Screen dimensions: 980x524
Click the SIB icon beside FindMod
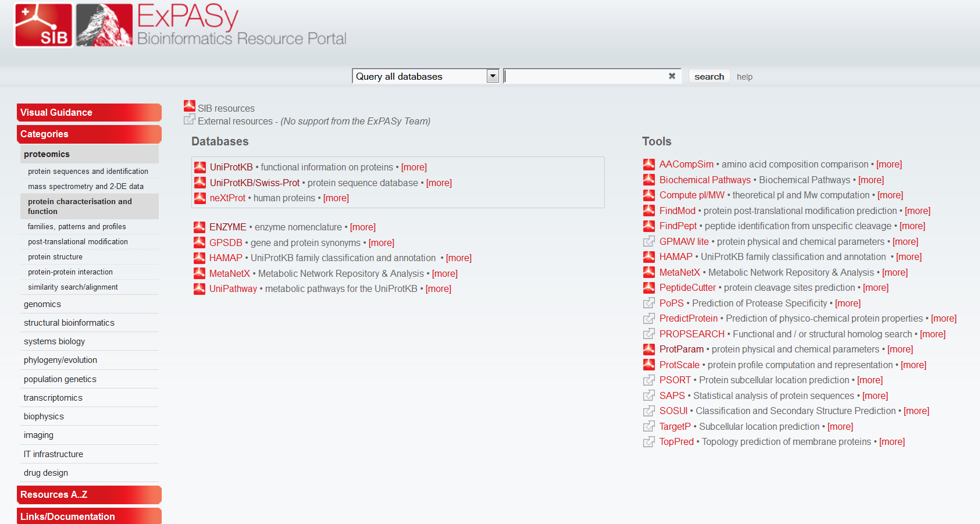click(649, 211)
